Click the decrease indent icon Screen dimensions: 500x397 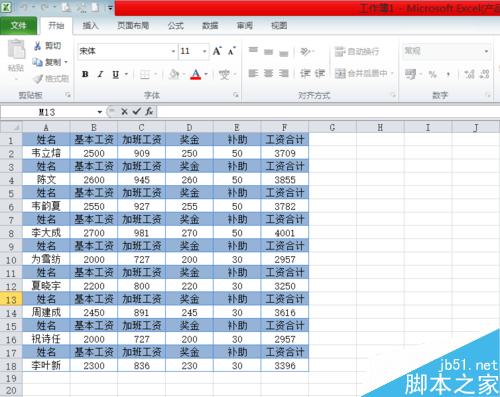(x=305, y=73)
